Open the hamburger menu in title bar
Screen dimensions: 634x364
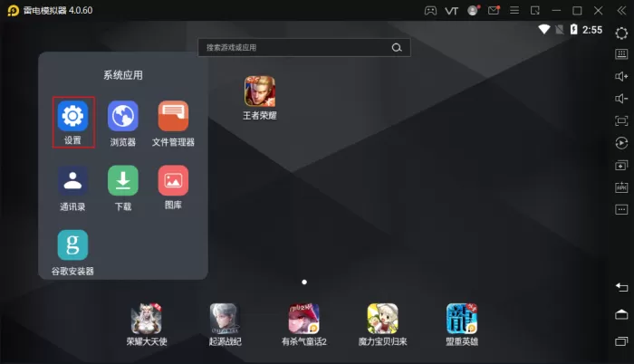(x=514, y=10)
